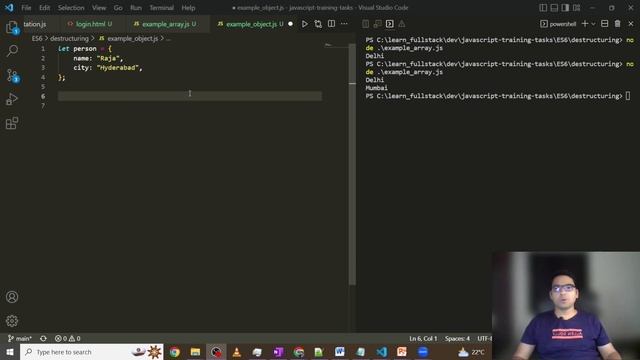Open the Explorer view in activity bar
Image resolution: width=640 pixels, height=360 pixels.
[x=12, y=27]
